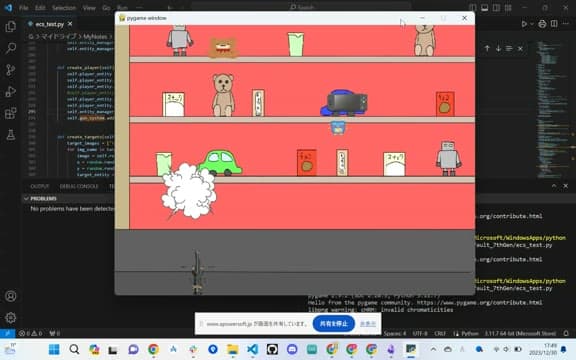The height and width of the screenshot is (360, 576).
Task: Click the green car in the pygame window
Action: pos(220,163)
